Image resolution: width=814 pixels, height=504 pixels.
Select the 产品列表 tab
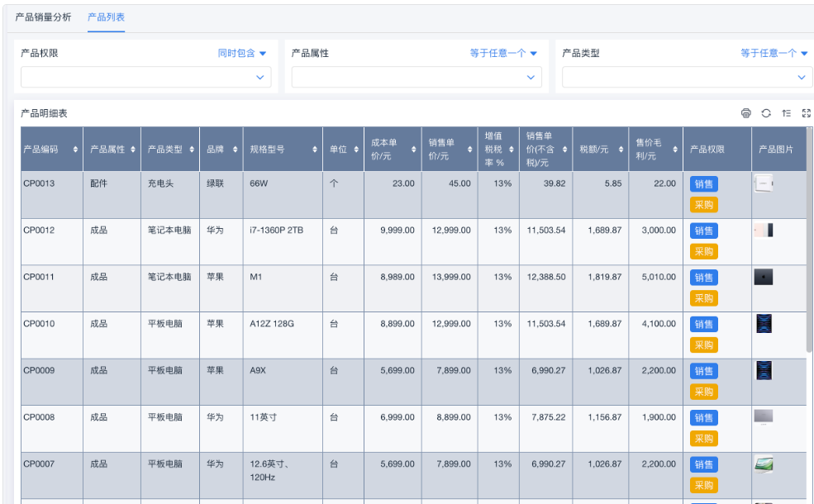coord(106,17)
